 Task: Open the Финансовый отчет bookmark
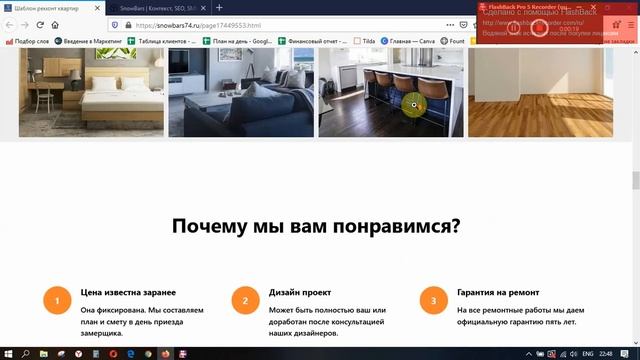click(313, 41)
